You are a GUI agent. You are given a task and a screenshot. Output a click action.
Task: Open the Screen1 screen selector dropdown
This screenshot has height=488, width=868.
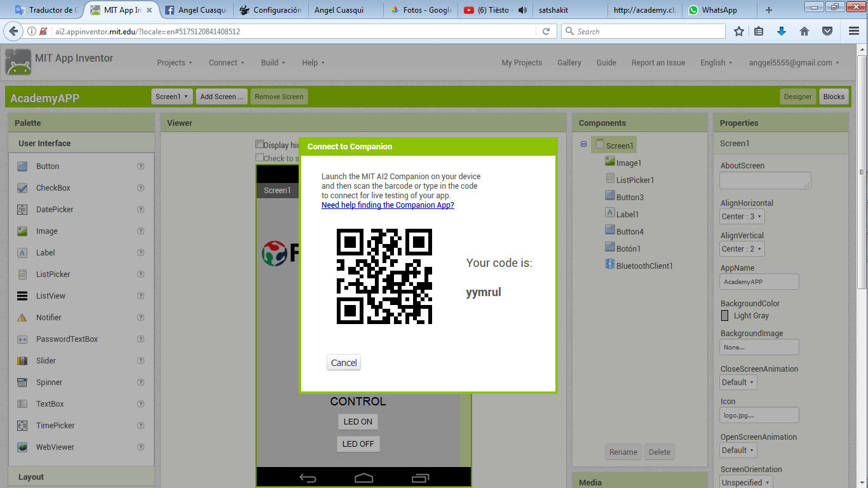[172, 97]
